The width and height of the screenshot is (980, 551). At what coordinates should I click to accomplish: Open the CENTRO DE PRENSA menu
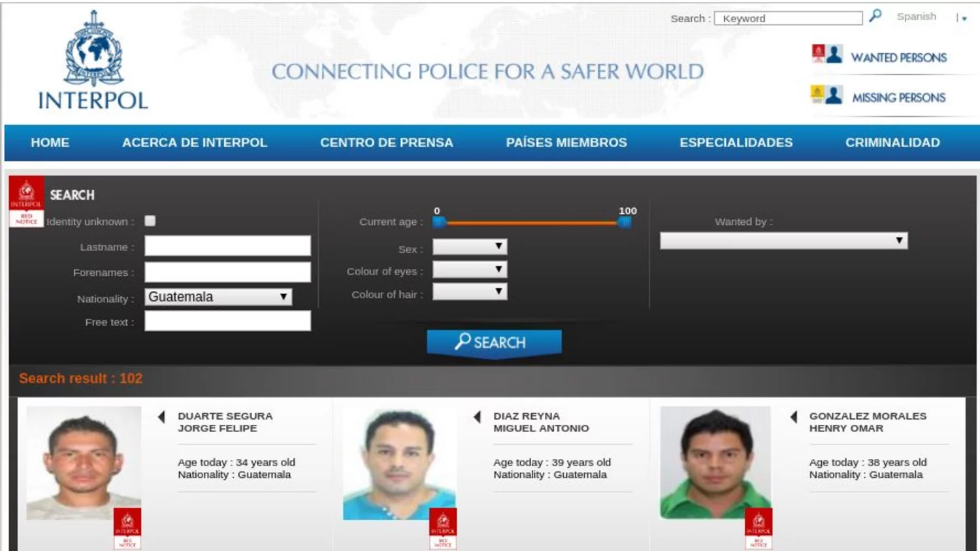click(x=387, y=142)
